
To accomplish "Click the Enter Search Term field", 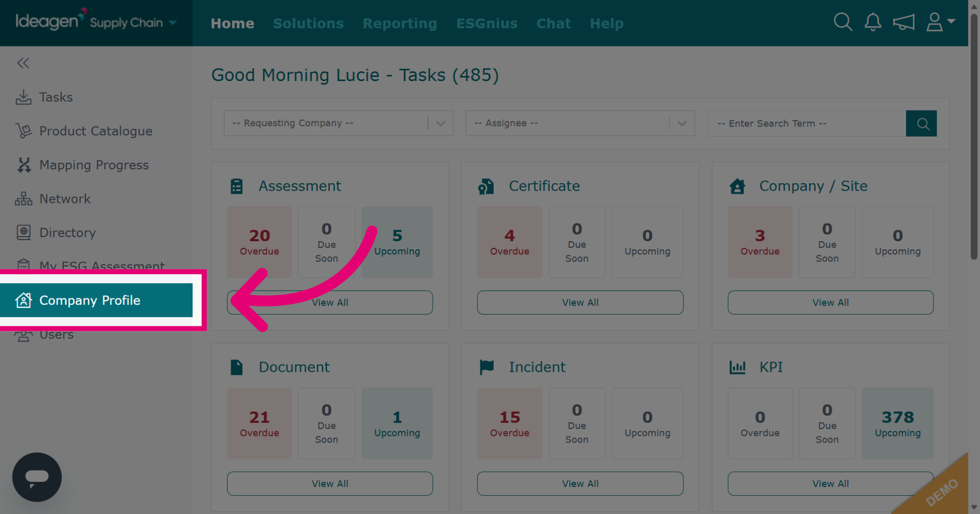I will [x=806, y=123].
